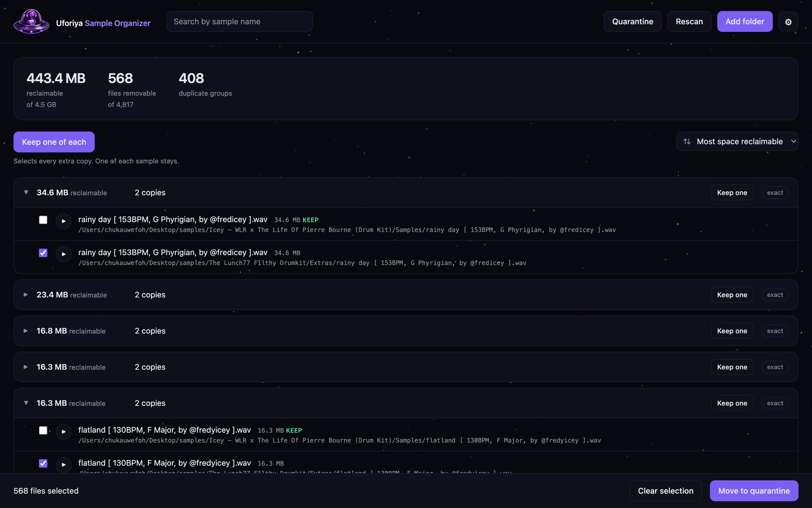Click the Lunch77 F1lthy Drumkit rainy day path
The image size is (812, 508).
(x=302, y=263)
